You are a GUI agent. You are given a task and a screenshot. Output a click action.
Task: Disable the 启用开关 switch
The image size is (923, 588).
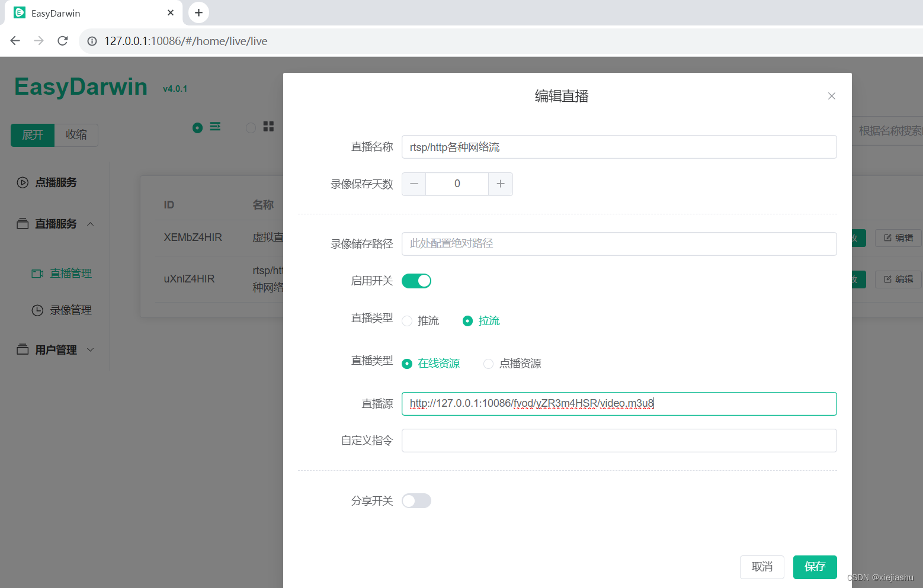pos(416,280)
